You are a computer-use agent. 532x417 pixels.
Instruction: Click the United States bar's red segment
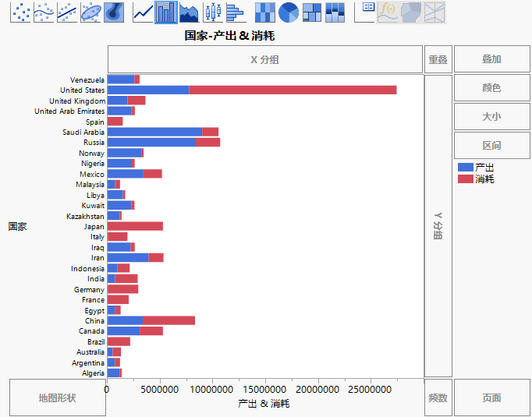click(x=293, y=90)
